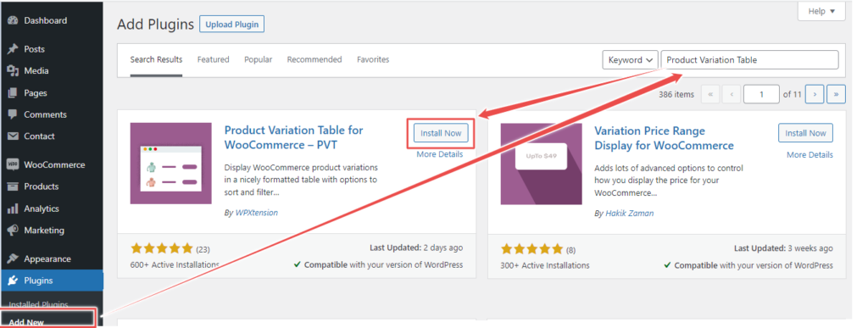Switch to the Recommended tab

[314, 59]
